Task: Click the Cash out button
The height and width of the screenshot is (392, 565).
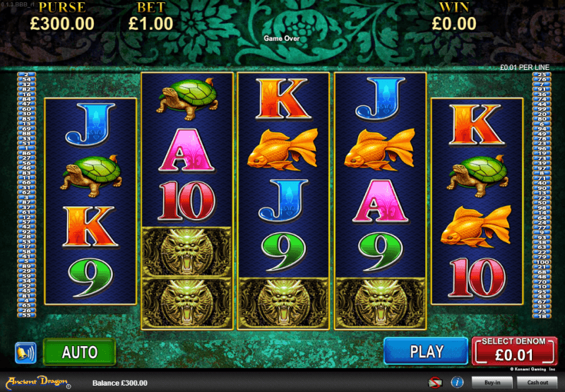Action: pyautogui.click(x=537, y=383)
